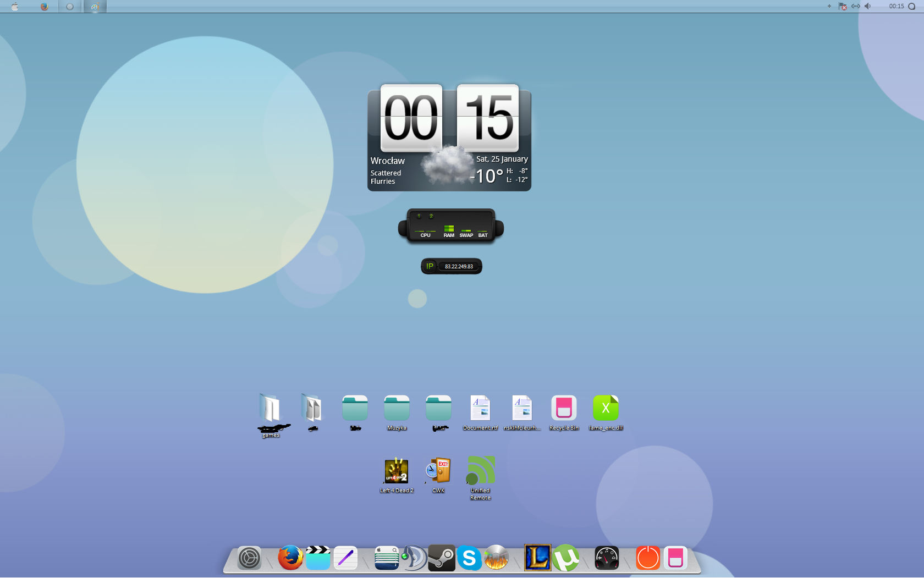Click the BAT meter on system monitor
The image size is (924, 578).
tap(483, 233)
